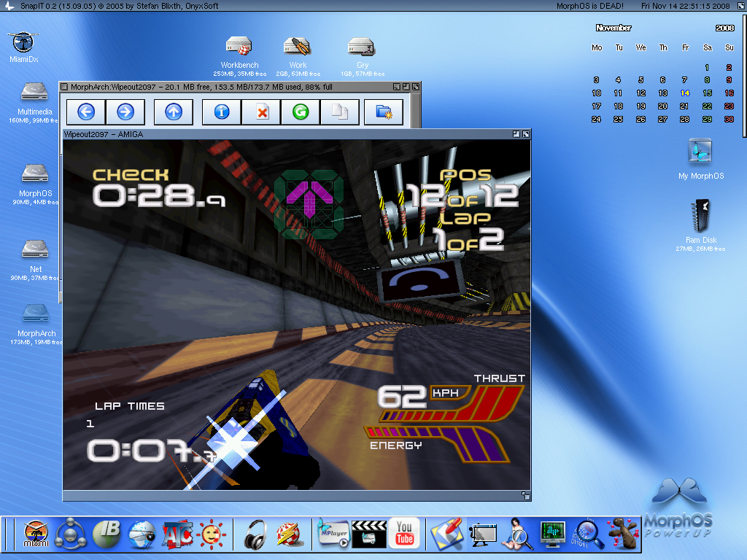
Task: Click the clock showing Fri Nov 14 22:51:15 2008
Action: [685, 6]
